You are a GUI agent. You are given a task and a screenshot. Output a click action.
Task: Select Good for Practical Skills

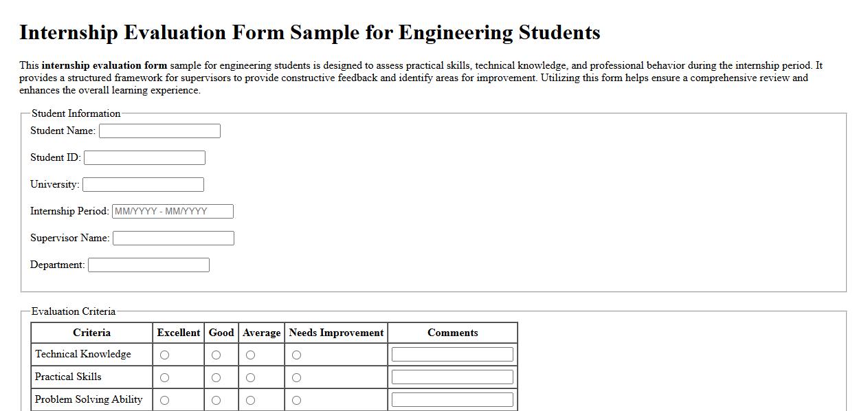(x=215, y=377)
